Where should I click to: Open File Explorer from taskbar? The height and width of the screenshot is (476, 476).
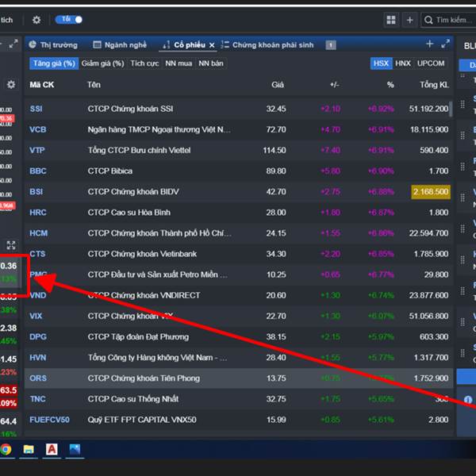click(29, 449)
